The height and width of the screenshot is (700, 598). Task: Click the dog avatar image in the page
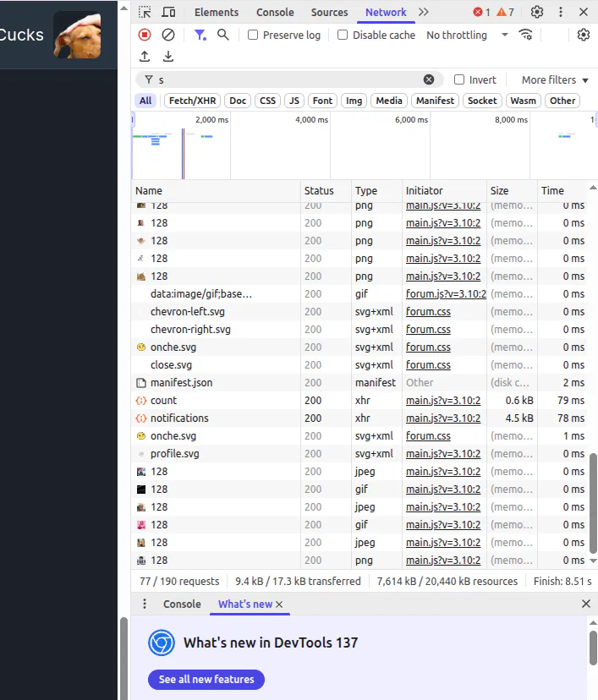pyautogui.click(x=77, y=36)
